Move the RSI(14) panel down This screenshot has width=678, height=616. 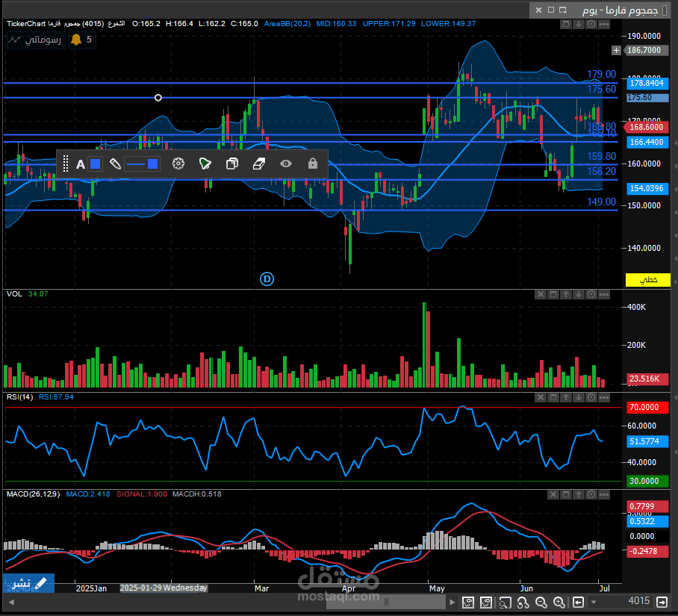click(x=579, y=397)
